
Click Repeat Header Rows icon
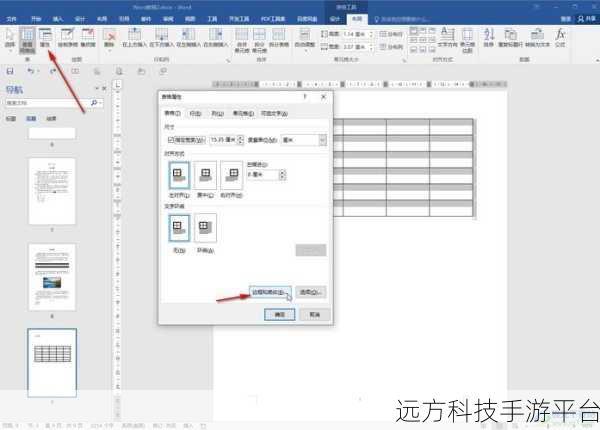tap(510, 37)
